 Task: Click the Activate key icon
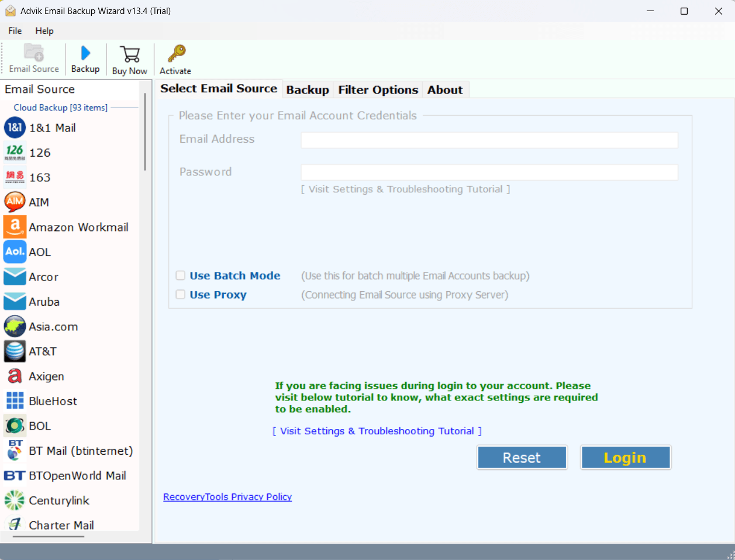click(176, 54)
